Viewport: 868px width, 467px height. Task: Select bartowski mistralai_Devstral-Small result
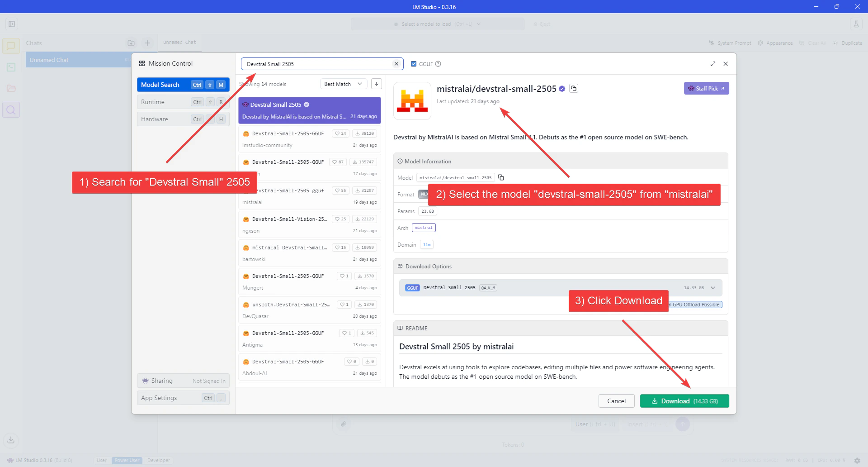310,253
